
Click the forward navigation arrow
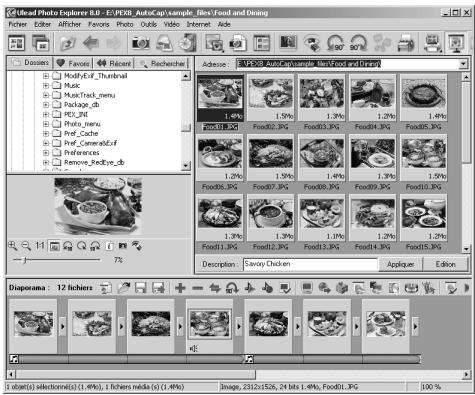tap(113, 43)
